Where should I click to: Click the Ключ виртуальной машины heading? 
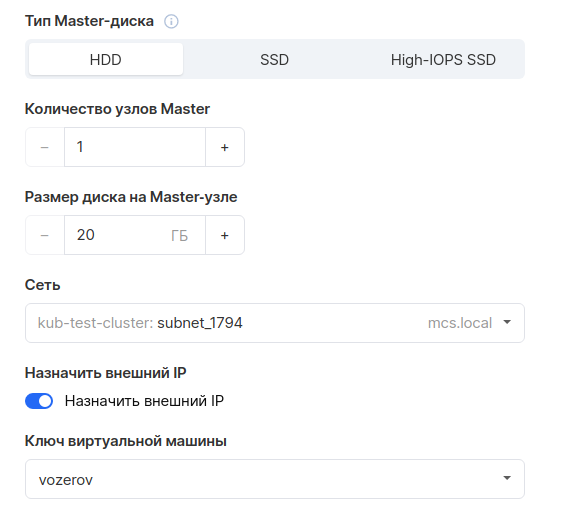pos(126,441)
